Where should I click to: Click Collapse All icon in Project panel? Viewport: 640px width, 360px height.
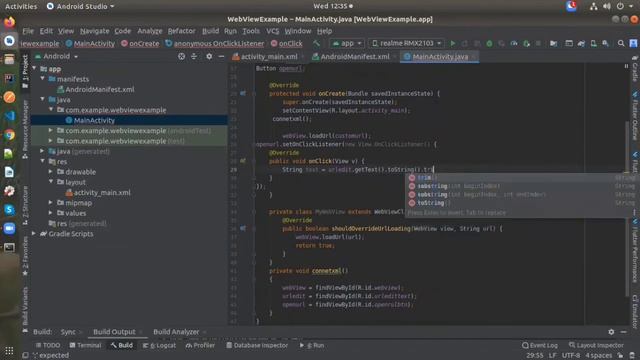(x=194, y=56)
